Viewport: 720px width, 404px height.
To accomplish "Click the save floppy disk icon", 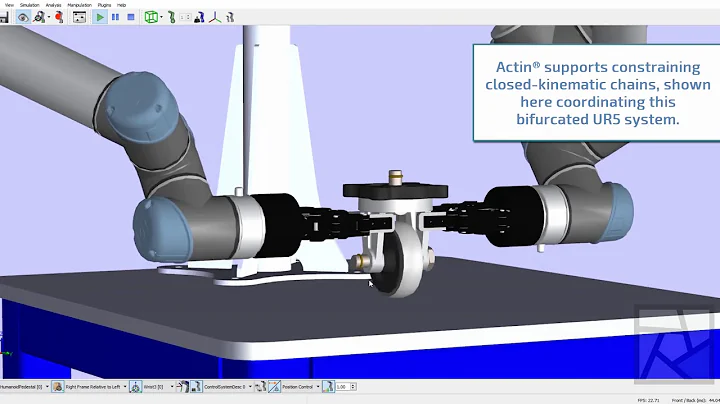I will (4, 17).
